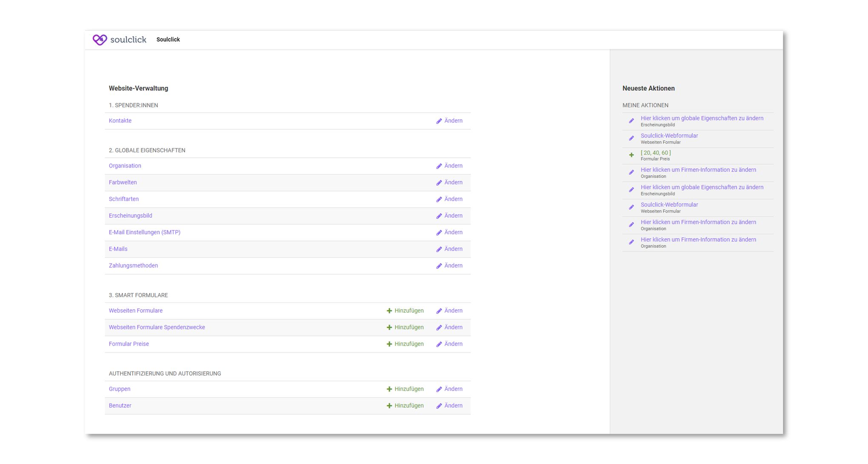Click the plus icon for Formular Preise
Image resolution: width=868 pixels, height=464 pixels.
tap(389, 344)
